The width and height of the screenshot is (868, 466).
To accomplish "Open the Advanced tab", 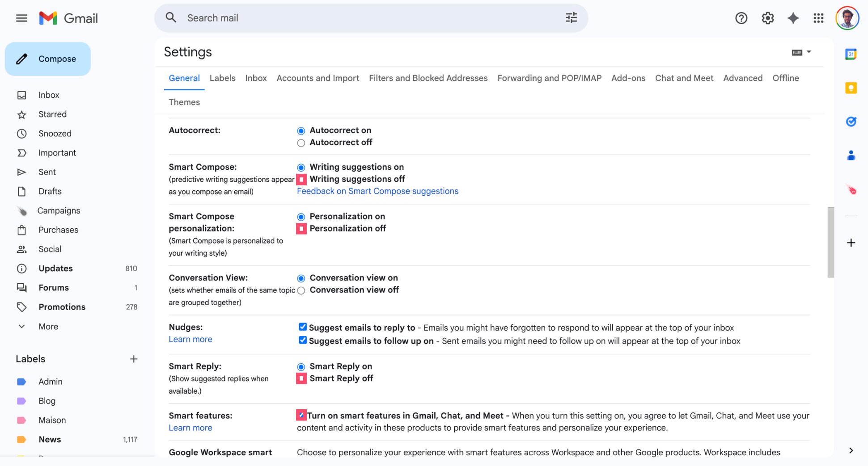I will [x=743, y=78].
